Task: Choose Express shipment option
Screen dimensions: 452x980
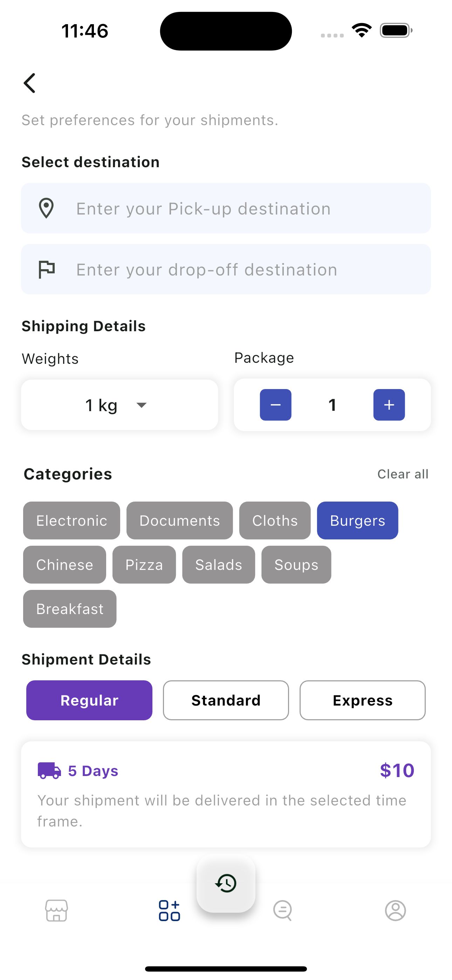Action: [362, 700]
